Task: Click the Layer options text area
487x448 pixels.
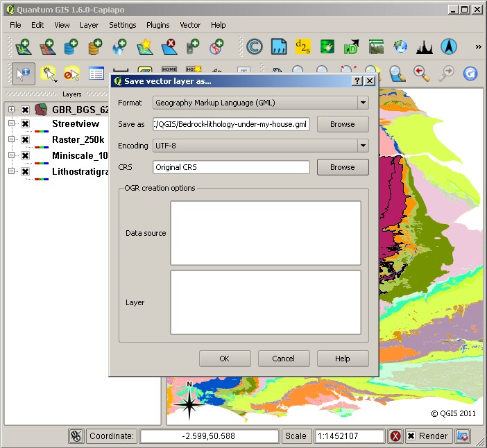Action: (266, 302)
